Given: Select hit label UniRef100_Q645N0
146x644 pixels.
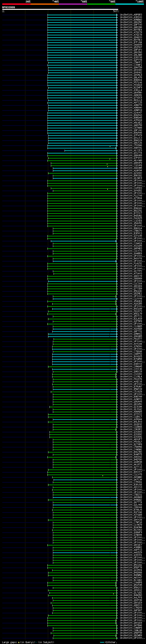Looking at the screenshot, I should pyautogui.click(x=131, y=93).
